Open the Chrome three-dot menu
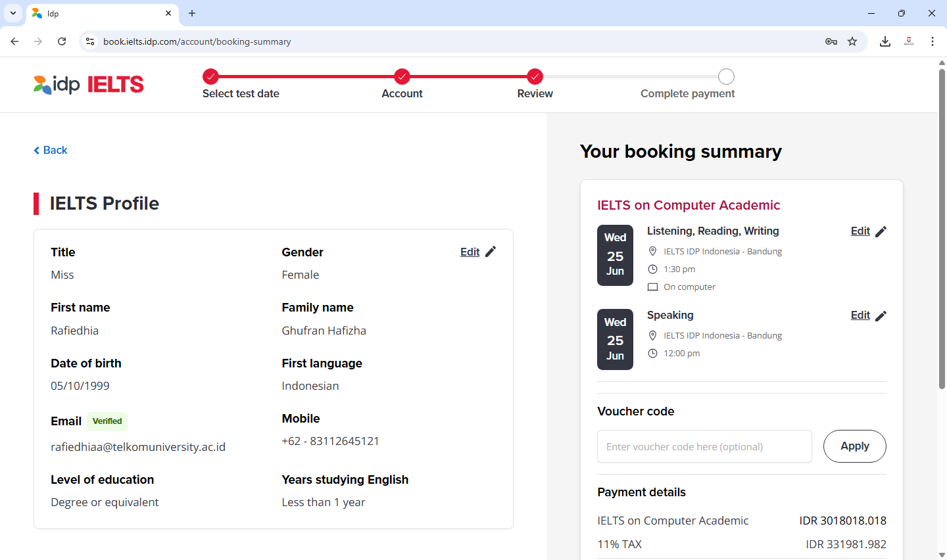Screen dimensions: 947x560 tap(933, 41)
